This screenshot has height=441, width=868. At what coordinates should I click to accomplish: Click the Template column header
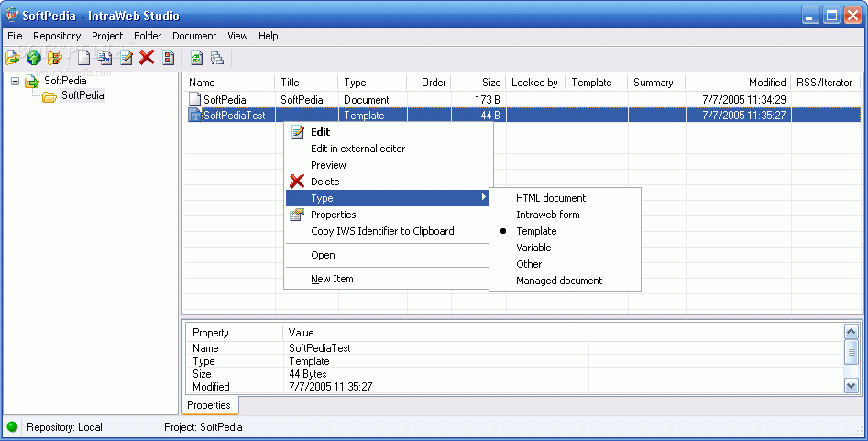pyautogui.click(x=597, y=83)
